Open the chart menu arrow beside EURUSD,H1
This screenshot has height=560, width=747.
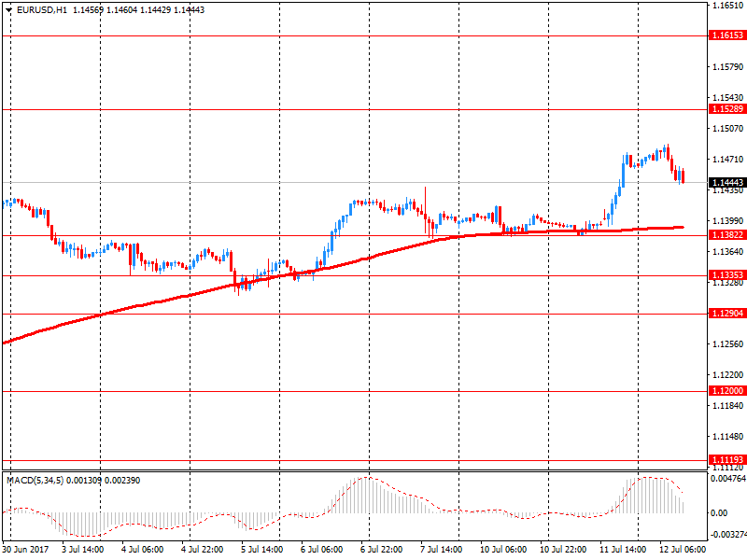coord(8,10)
